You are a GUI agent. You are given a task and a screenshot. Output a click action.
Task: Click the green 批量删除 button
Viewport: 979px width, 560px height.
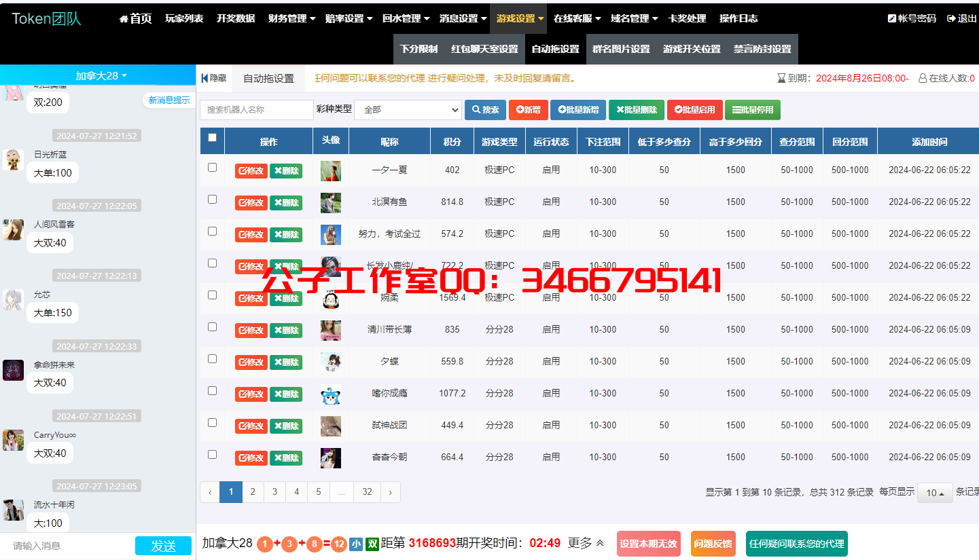637,109
